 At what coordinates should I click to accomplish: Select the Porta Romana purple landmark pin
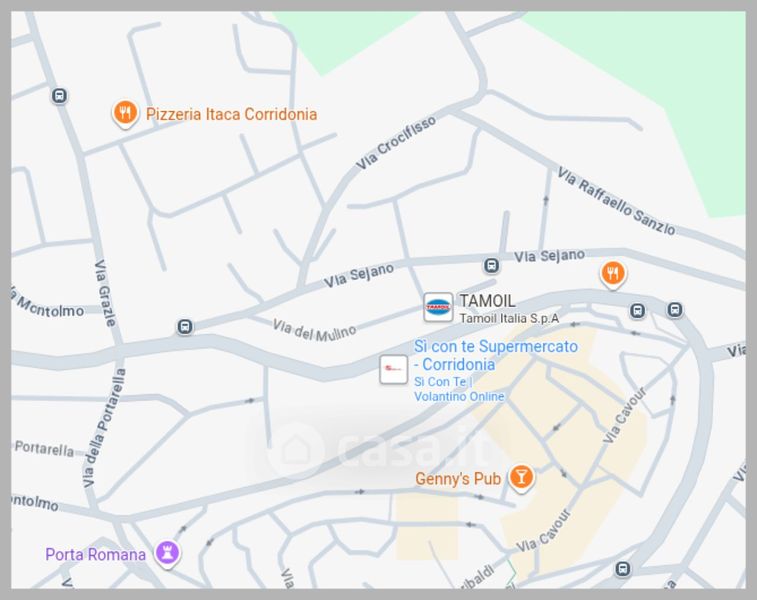click(167, 553)
